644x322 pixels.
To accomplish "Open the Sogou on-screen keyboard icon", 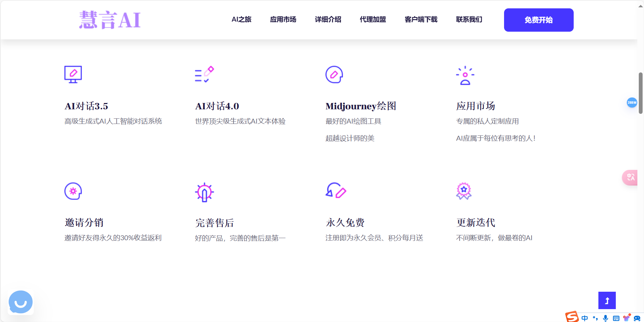I will pyautogui.click(x=616, y=318).
